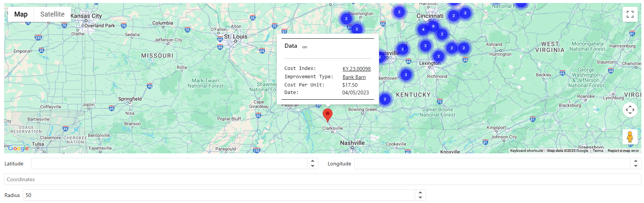Open Keyboard shortcuts on the map
644x203 pixels.
tap(526, 151)
